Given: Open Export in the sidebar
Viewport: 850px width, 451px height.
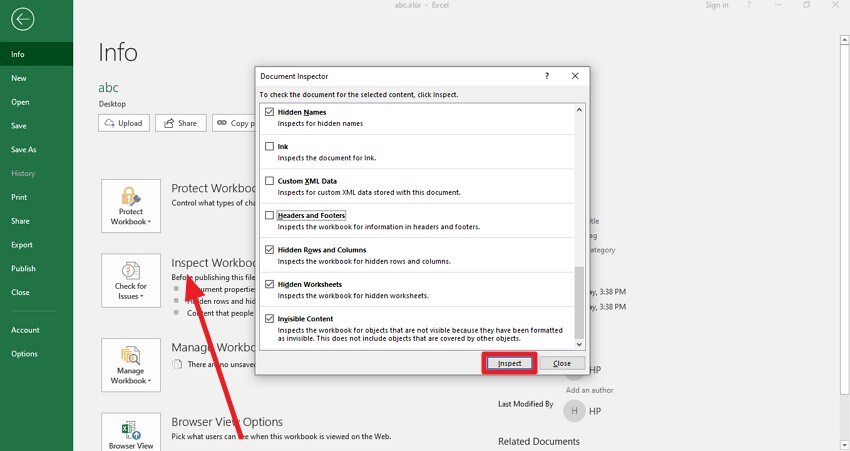Looking at the screenshot, I should pyautogui.click(x=36, y=245).
